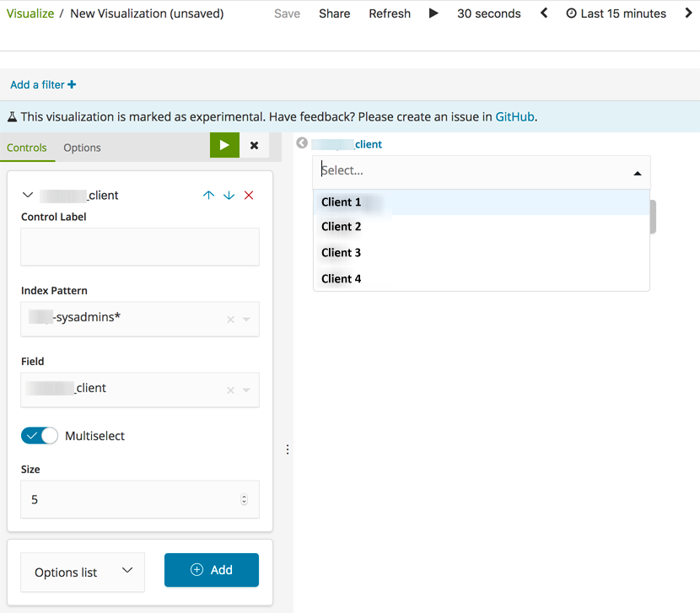
Task: Open the 30 seconds refresh interval
Action: (x=489, y=13)
